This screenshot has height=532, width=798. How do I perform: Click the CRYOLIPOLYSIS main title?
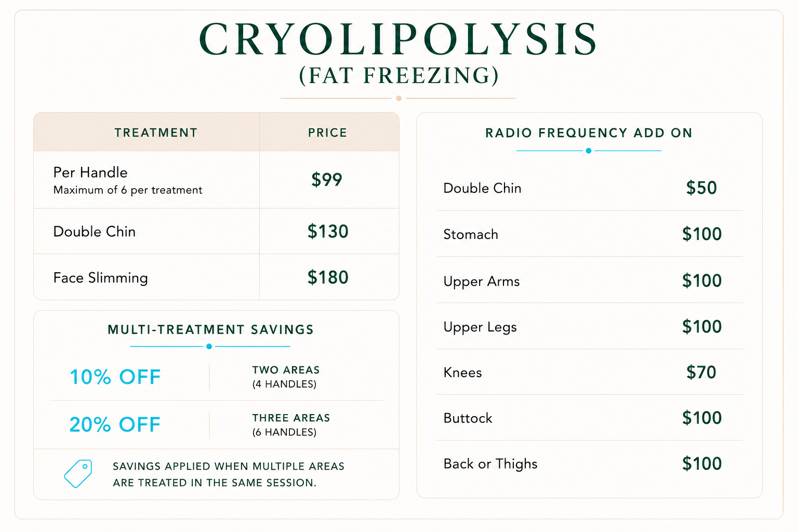click(398, 39)
